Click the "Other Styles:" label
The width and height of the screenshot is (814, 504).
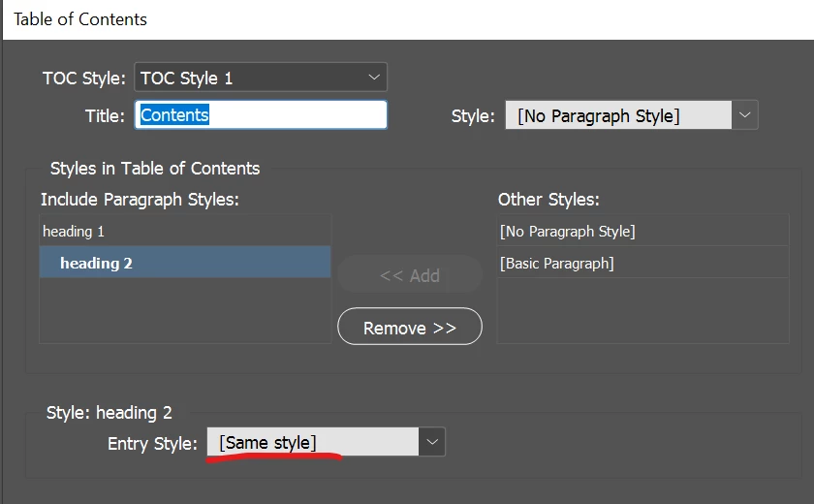click(548, 200)
